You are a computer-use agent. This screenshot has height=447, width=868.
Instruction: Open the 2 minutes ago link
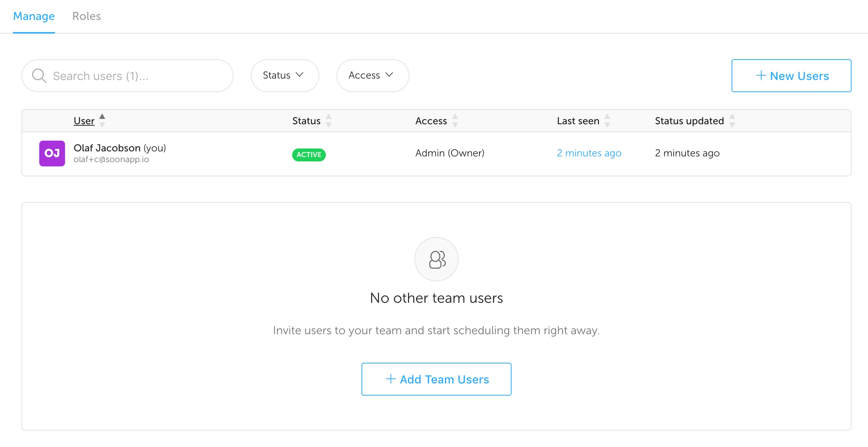pyautogui.click(x=589, y=153)
